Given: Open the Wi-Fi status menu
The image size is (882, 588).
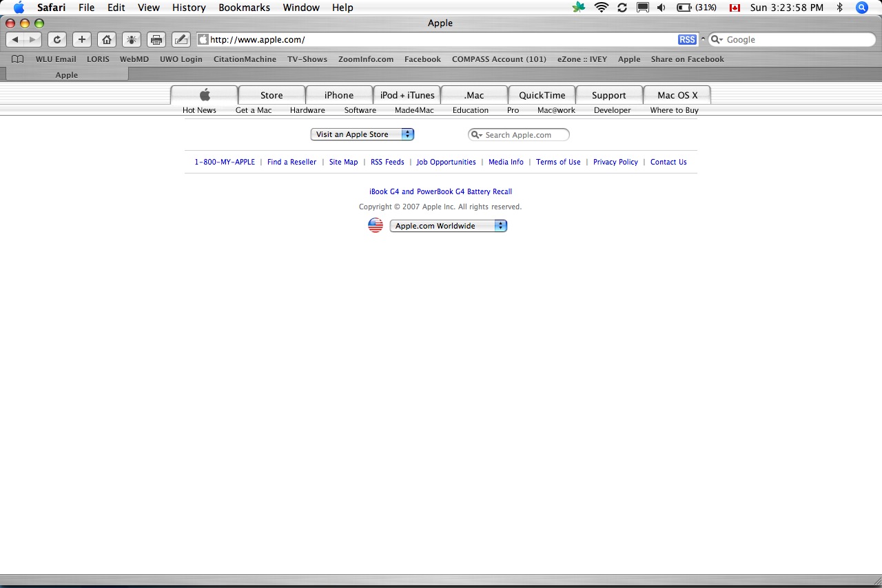Looking at the screenshot, I should [x=602, y=8].
